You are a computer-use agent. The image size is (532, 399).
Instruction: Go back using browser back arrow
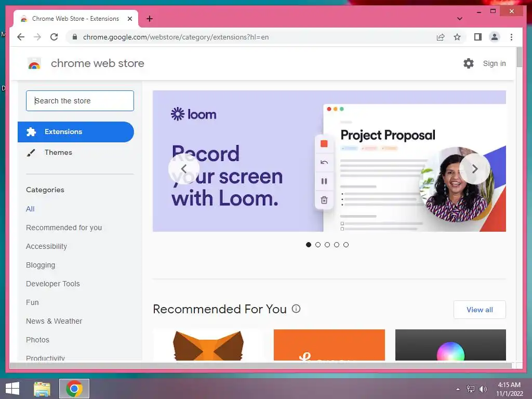tap(21, 37)
